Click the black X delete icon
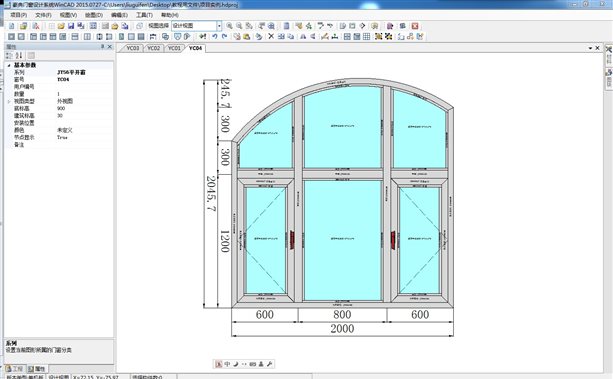 271,36
